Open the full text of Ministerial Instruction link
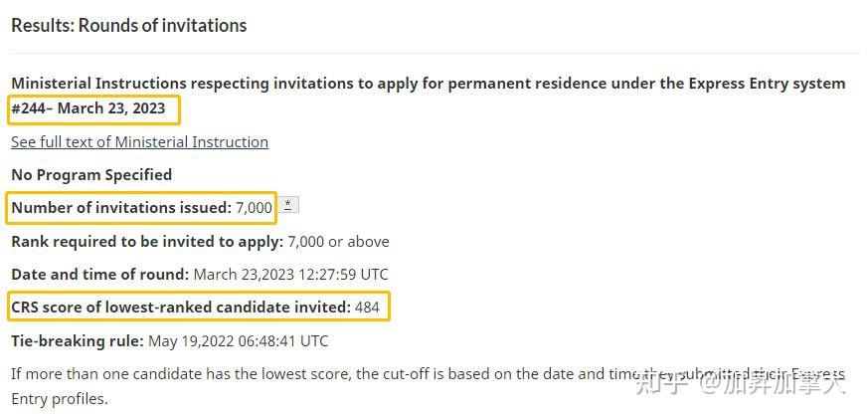Screen dimensions: 868x417 (x=139, y=142)
